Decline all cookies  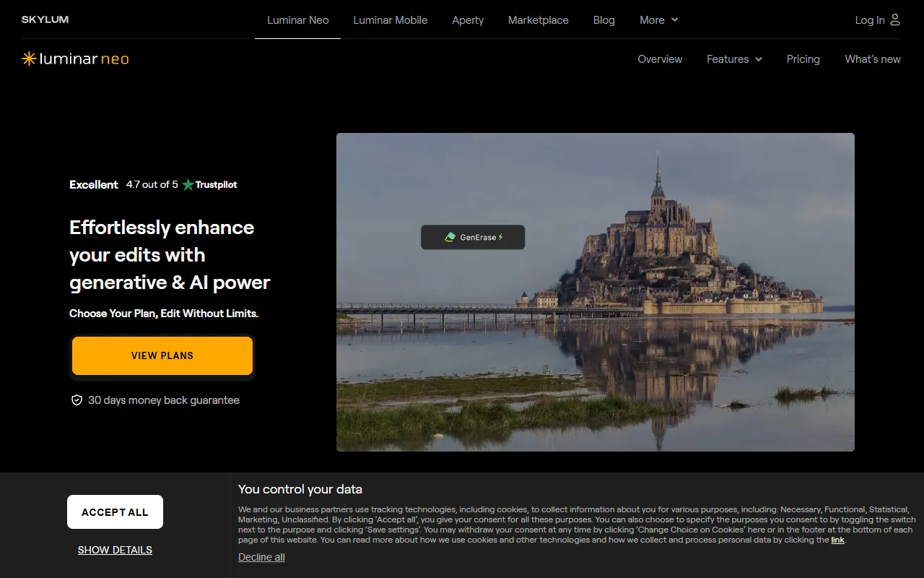pyautogui.click(x=261, y=557)
